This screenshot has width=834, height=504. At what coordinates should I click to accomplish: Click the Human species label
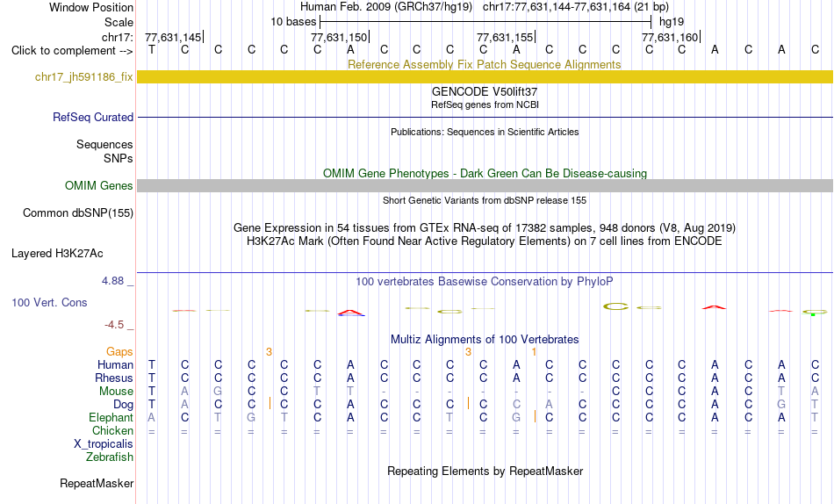click(x=115, y=364)
